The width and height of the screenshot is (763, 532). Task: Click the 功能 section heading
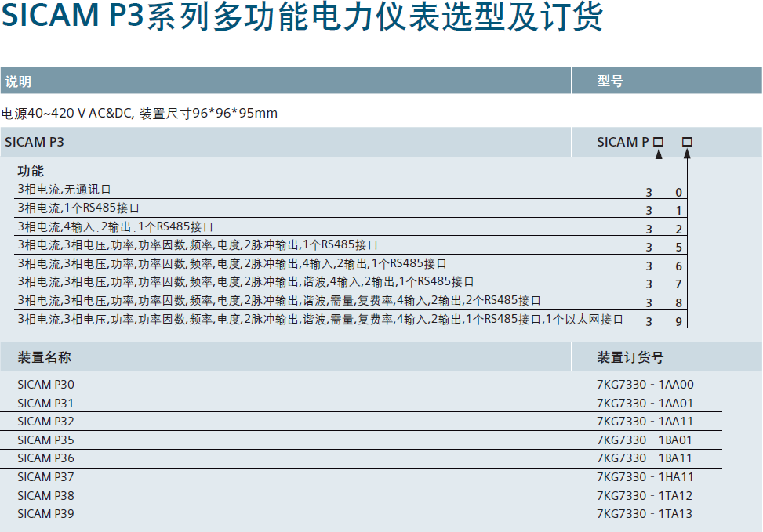tap(31, 171)
